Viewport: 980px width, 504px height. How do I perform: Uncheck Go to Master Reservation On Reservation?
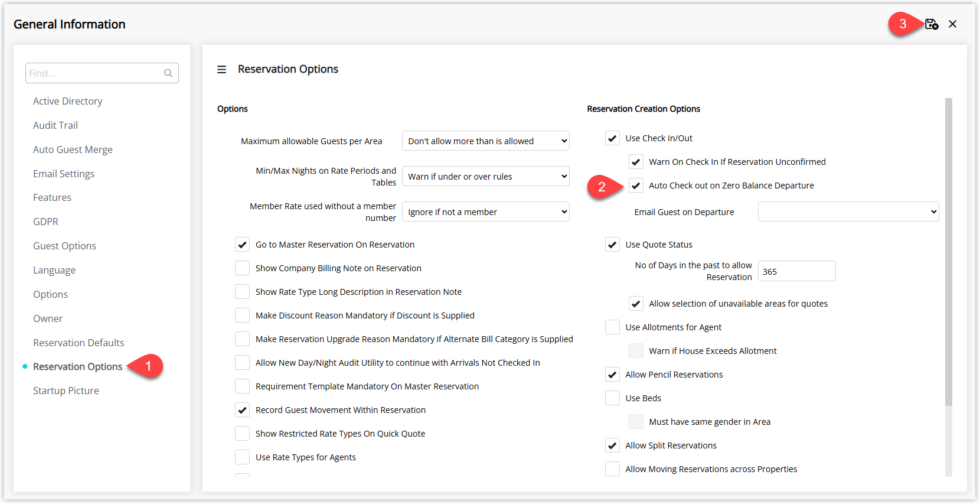tap(242, 245)
